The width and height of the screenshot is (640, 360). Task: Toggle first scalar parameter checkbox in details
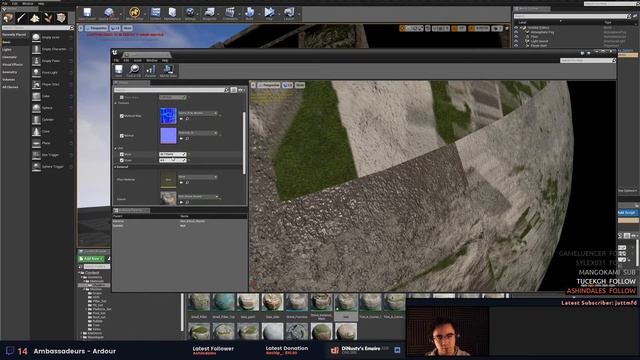(122, 154)
